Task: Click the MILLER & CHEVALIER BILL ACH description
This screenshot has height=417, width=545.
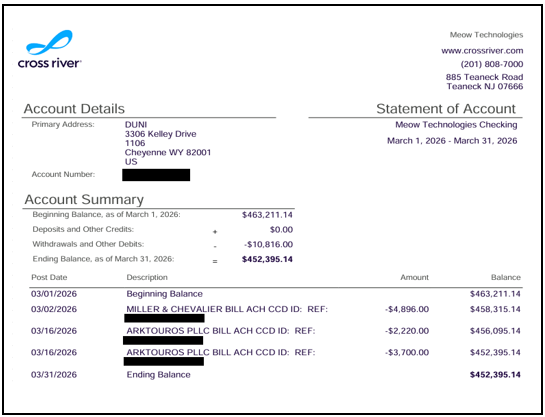Action: [227, 309]
